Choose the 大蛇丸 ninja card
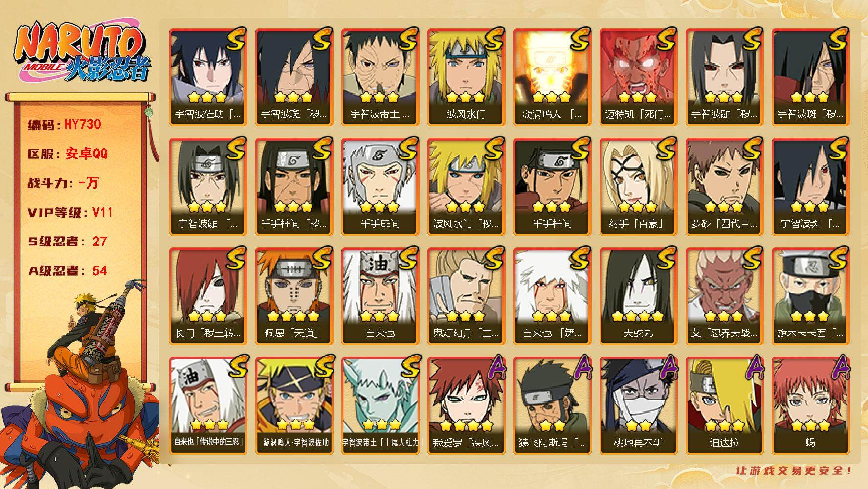 pos(638,296)
